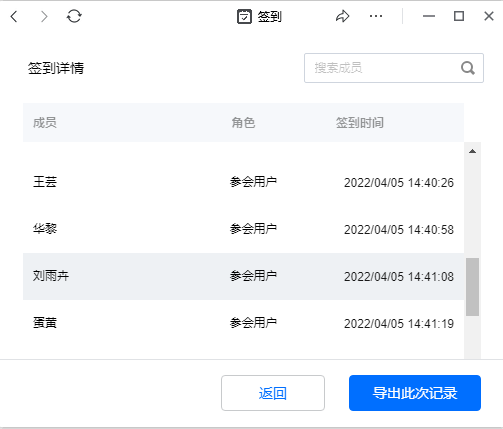Maximize the sign-in window
Viewport: 503px width, 429px height.
[x=459, y=16]
